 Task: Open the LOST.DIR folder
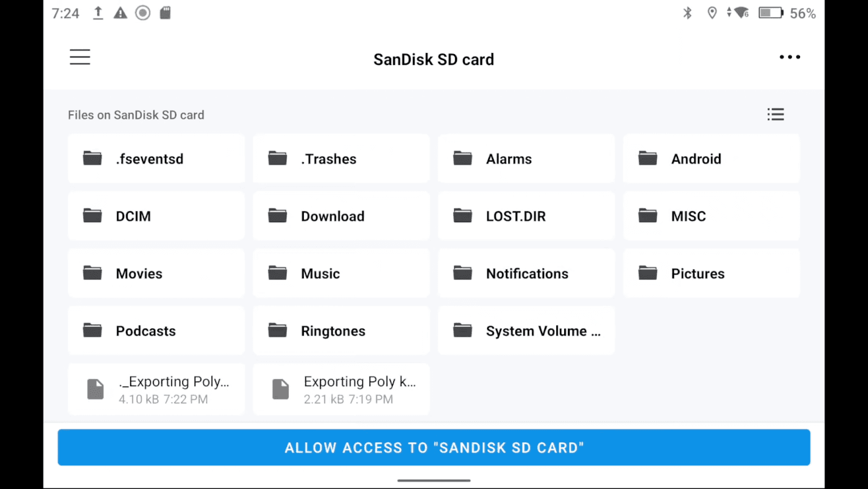click(x=526, y=216)
